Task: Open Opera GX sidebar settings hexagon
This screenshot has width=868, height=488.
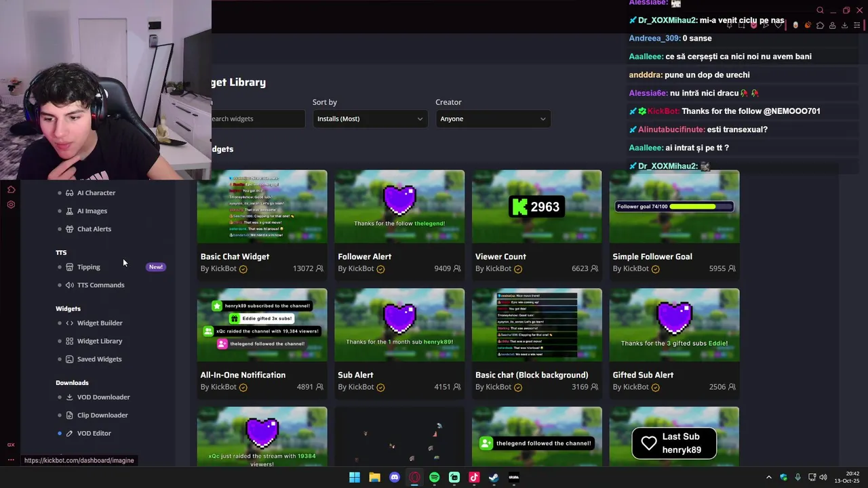Action: [11, 204]
